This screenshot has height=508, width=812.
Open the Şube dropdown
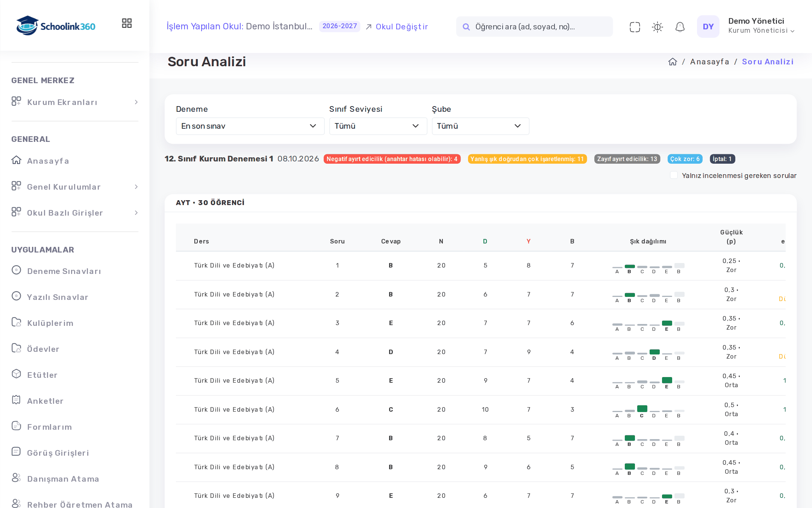(x=480, y=126)
